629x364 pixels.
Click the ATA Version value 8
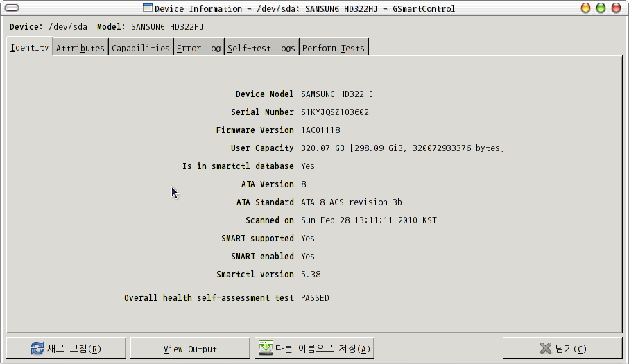[304, 184]
